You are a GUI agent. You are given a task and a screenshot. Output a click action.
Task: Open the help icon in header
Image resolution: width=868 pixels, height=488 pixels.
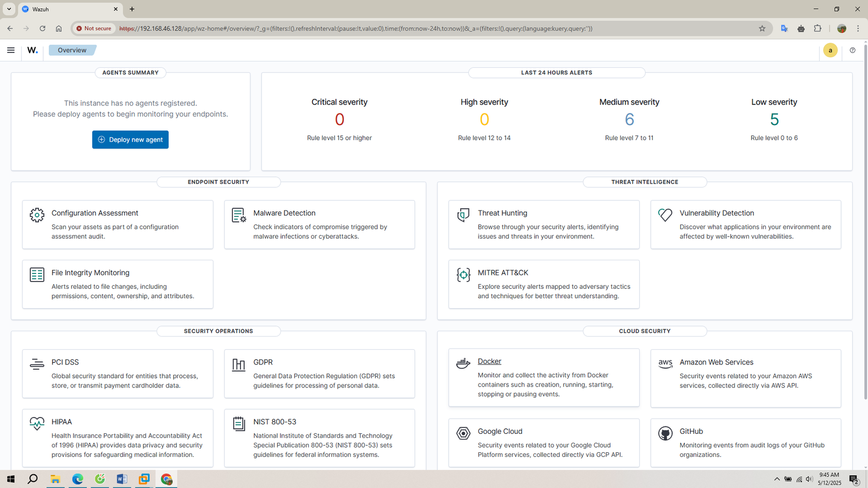[852, 50]
